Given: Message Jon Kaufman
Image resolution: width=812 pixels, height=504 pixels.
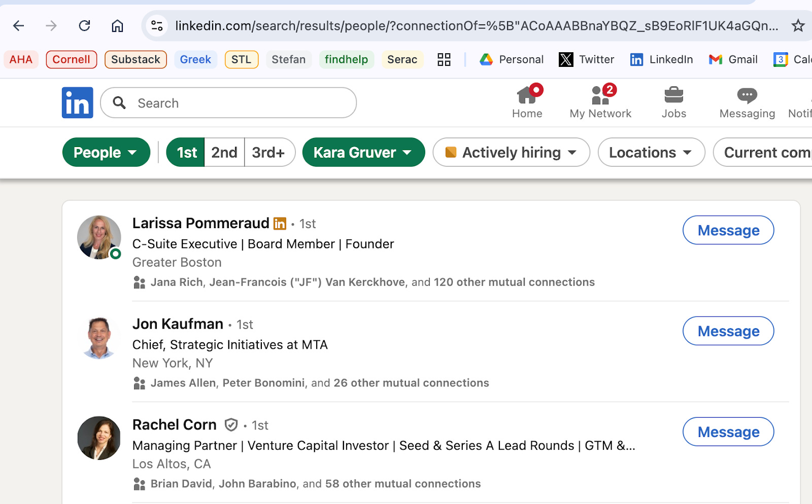Looking at the screenshot, I should pos(728,331).
